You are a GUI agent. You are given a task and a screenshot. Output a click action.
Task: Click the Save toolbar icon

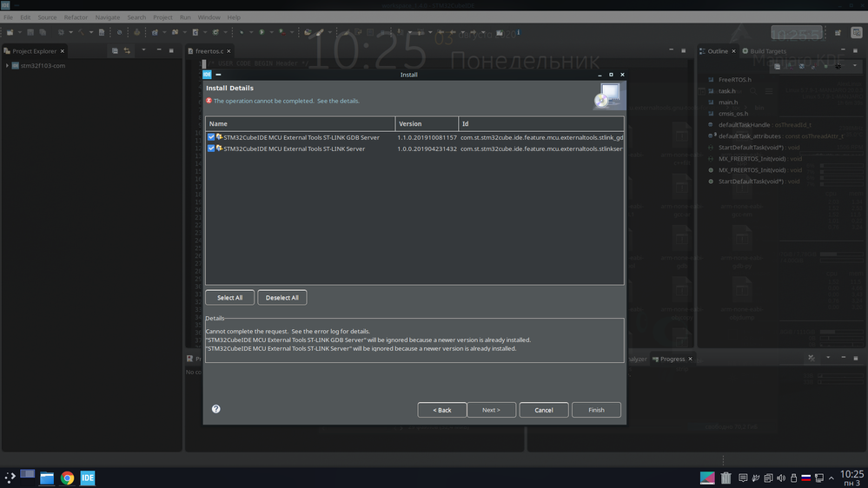(x=30, y=33)
